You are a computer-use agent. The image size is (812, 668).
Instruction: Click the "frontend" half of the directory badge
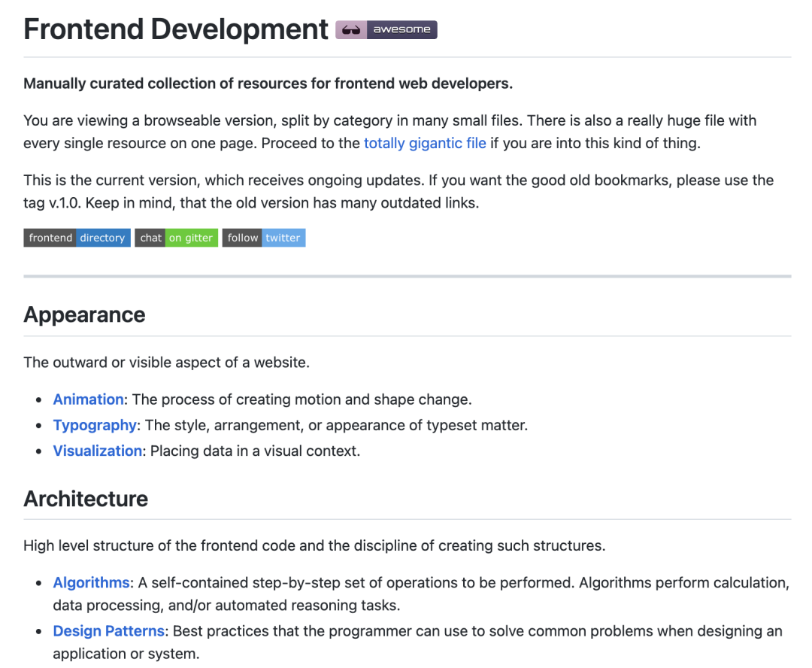[x=50, y=238]
